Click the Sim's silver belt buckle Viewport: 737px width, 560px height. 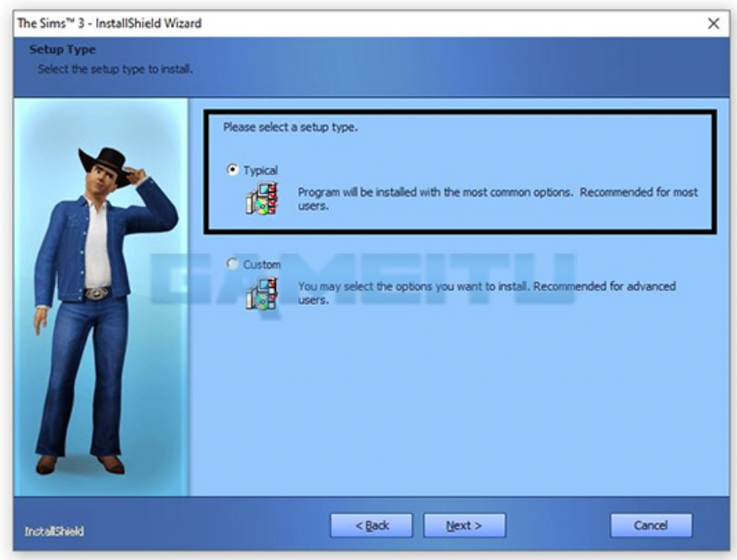click(97, 293)
